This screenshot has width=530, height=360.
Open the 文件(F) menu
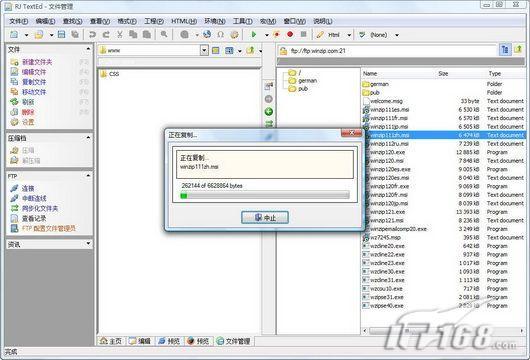pos(19,21)
